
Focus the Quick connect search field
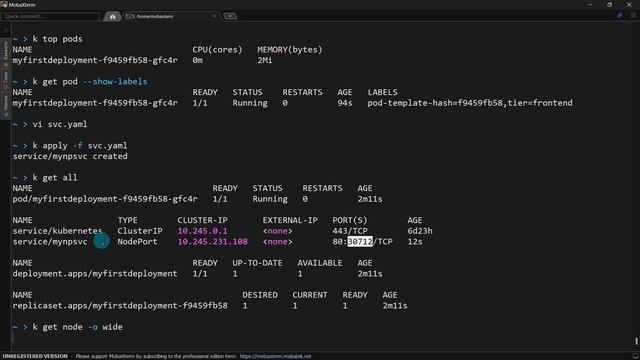[50, 16]
